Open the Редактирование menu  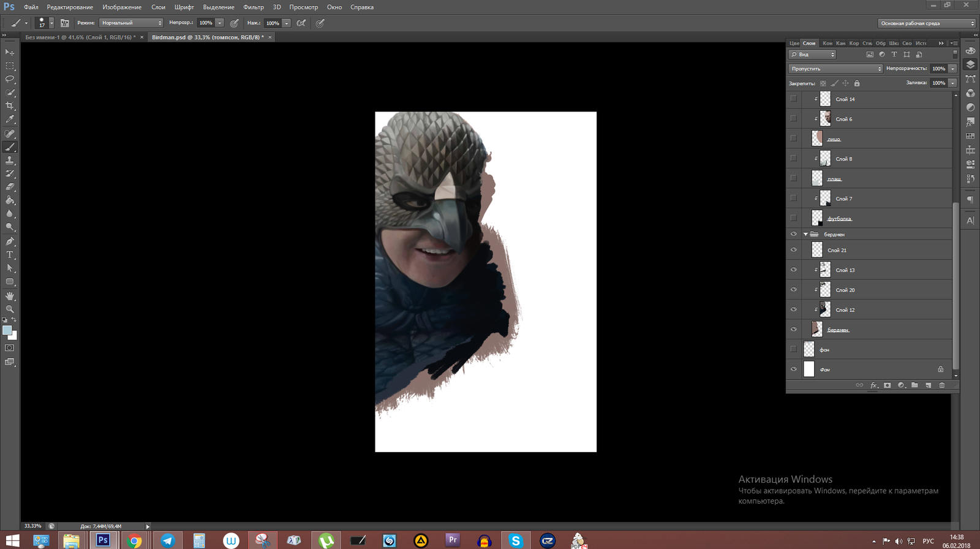[70, 7]
